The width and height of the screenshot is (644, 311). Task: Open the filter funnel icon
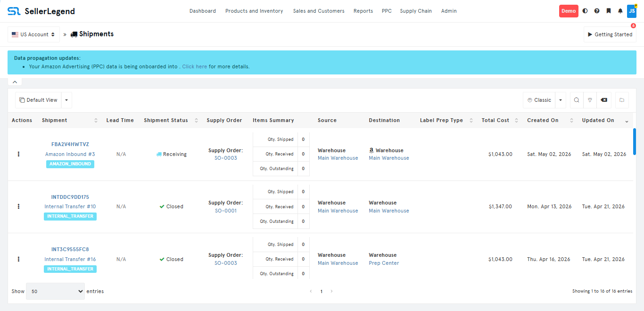click(x=590, y=100)
